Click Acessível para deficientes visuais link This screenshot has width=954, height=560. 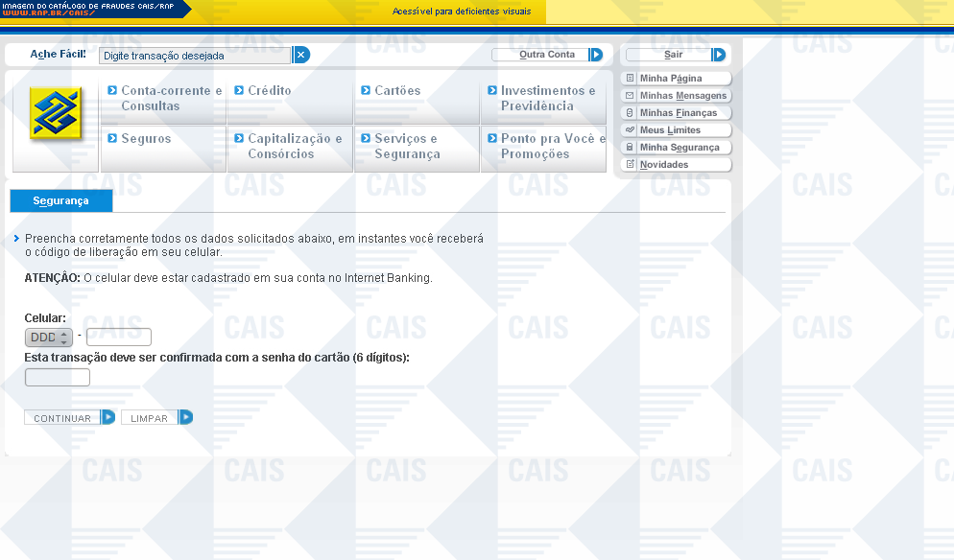point(462,12)
